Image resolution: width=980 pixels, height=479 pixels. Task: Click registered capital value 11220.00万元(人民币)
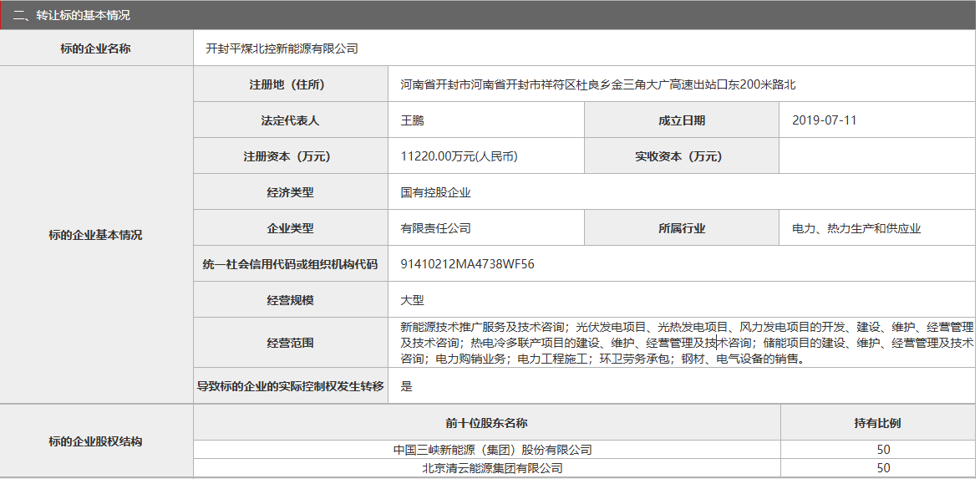tap(459, 156)
